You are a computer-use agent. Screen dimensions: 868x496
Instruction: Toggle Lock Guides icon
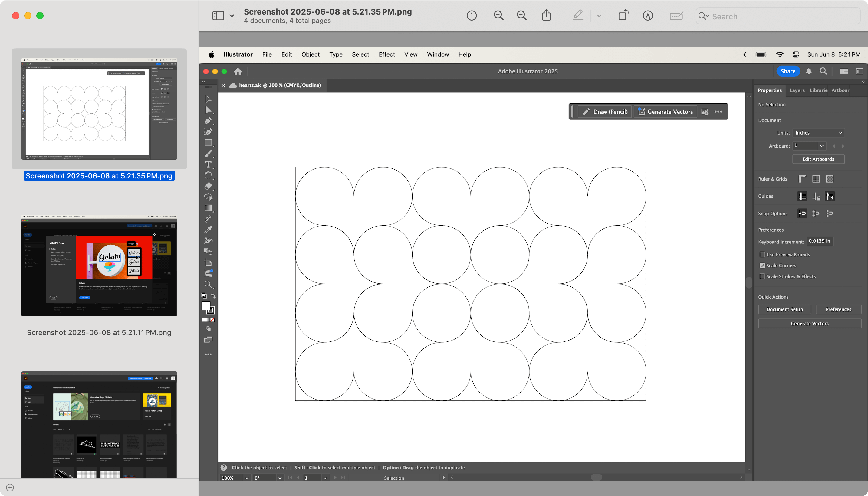pyautogui.click(x=816, y=196)
